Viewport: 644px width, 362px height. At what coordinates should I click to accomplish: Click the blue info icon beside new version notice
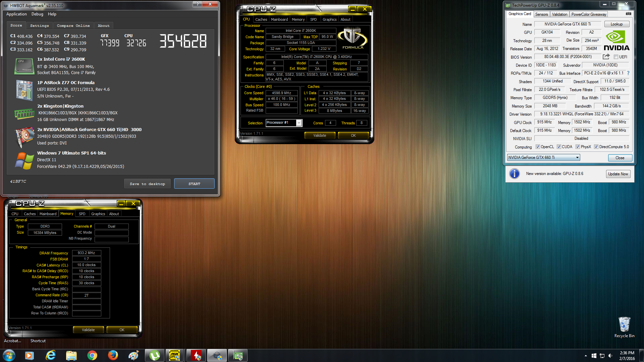point(514,174)
